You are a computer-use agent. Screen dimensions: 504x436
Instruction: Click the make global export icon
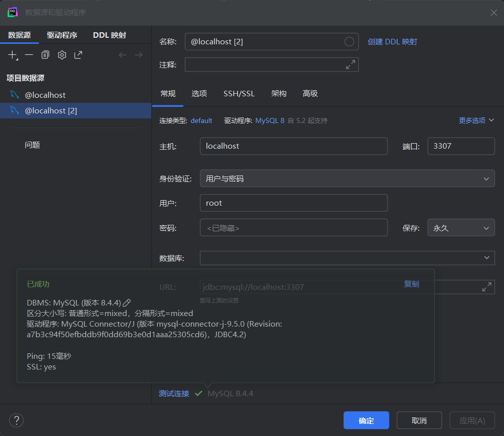(78, 55)
